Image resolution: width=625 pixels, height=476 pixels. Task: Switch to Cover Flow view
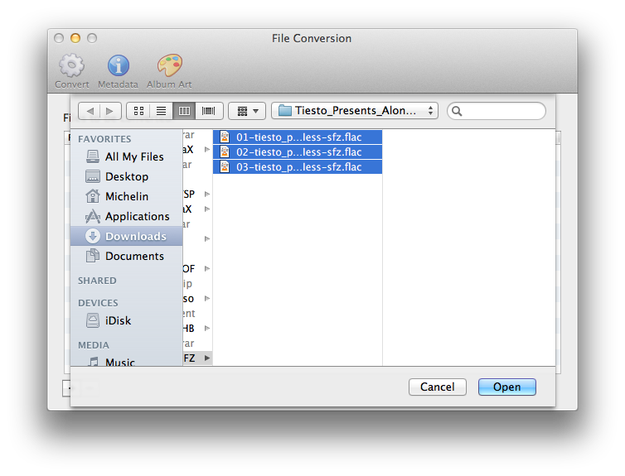point(208,111)
